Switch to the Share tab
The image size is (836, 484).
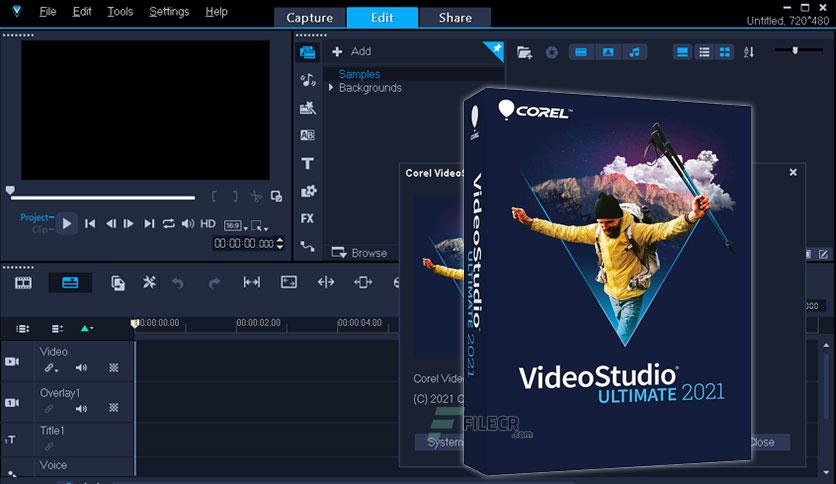point(455,17)
